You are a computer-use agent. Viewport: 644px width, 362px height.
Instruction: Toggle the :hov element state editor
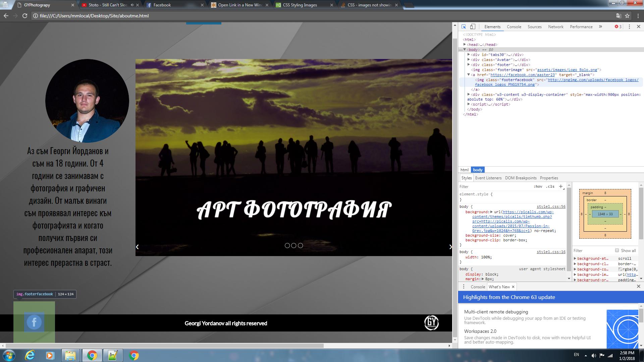[x=538, y=187]
